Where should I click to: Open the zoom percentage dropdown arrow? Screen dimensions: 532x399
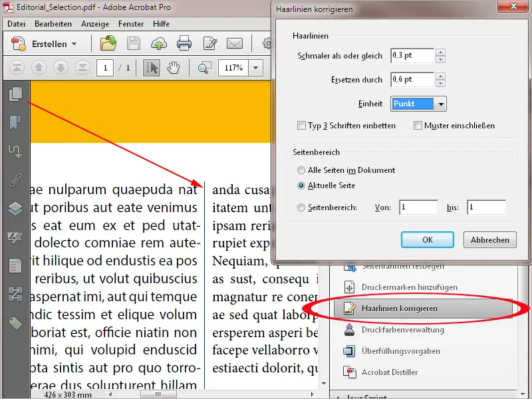[x=256, y=68]
